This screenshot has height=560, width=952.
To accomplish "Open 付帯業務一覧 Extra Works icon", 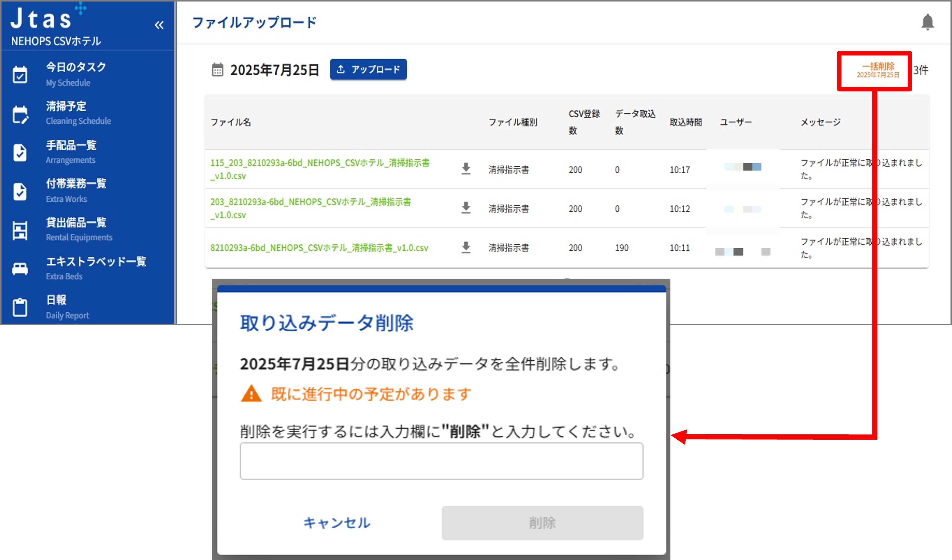I will [20, 191].
